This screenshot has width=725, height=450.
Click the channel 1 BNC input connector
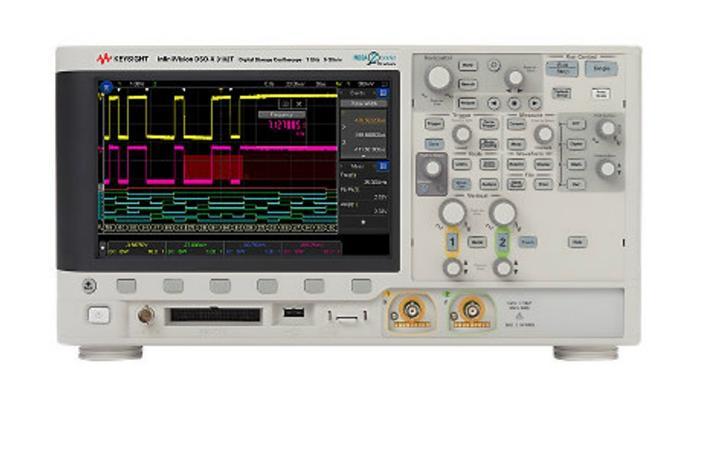pos(412,311)
